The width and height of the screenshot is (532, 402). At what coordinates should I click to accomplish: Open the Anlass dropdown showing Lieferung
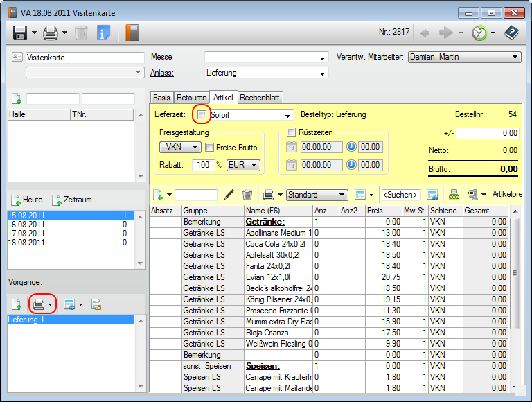coord(322,73)
